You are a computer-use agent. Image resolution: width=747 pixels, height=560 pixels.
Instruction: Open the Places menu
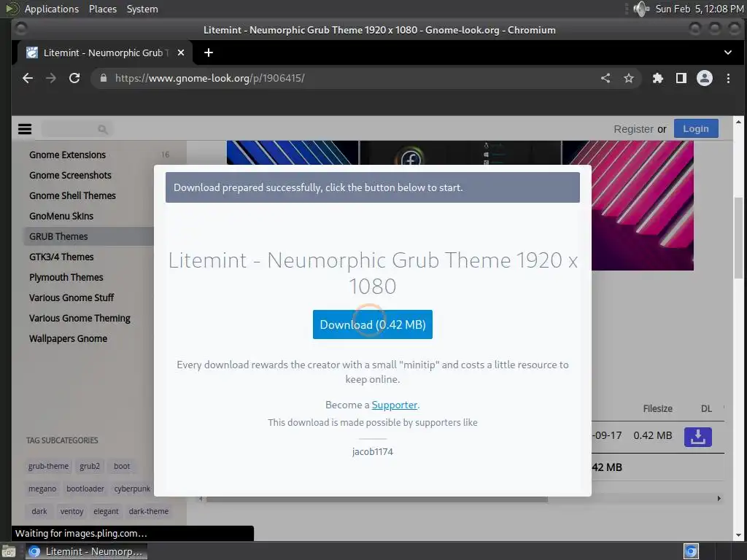click(x=102, y=9)
